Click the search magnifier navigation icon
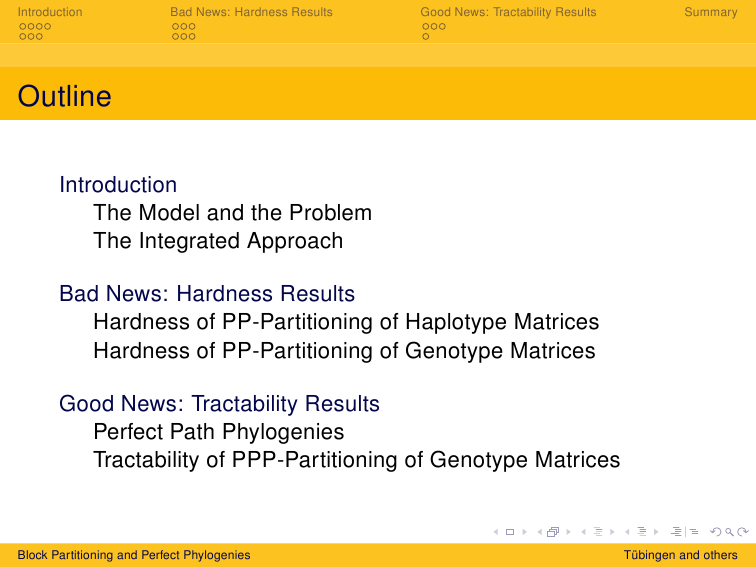Image resolution: width=756 pixels, height=567 pixels. coord(729,532)
